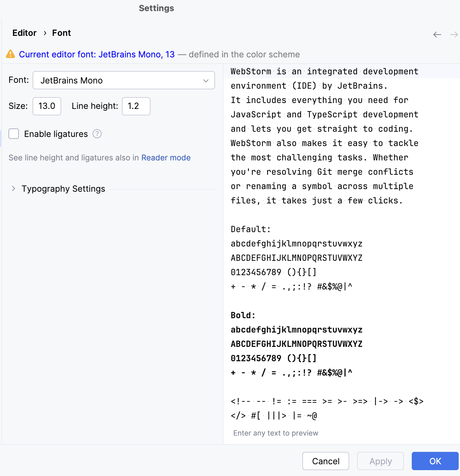Open the Reader mode link
Screen dimensions: 460x476
166,157
